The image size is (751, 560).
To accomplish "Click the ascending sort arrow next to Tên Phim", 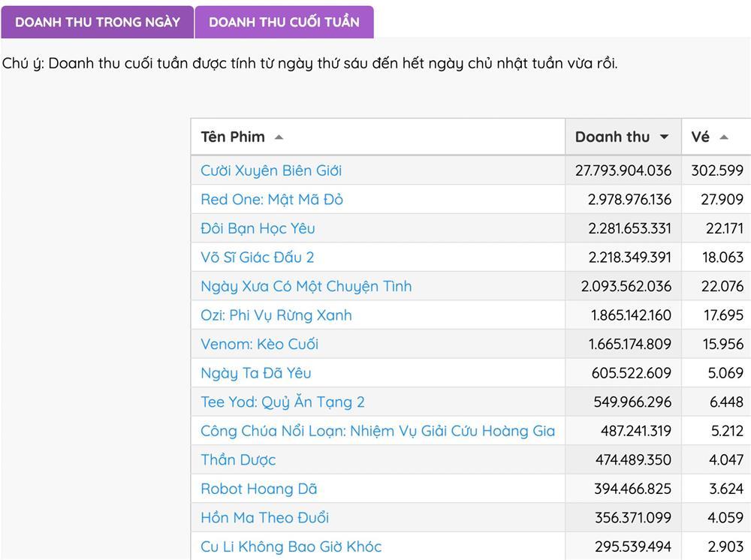I will (278, 137).
